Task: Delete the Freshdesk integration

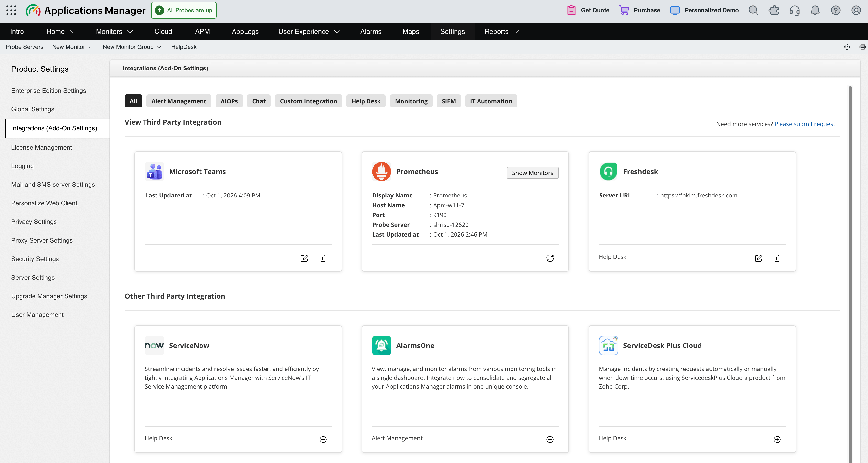Action: (x=777, y=258)
